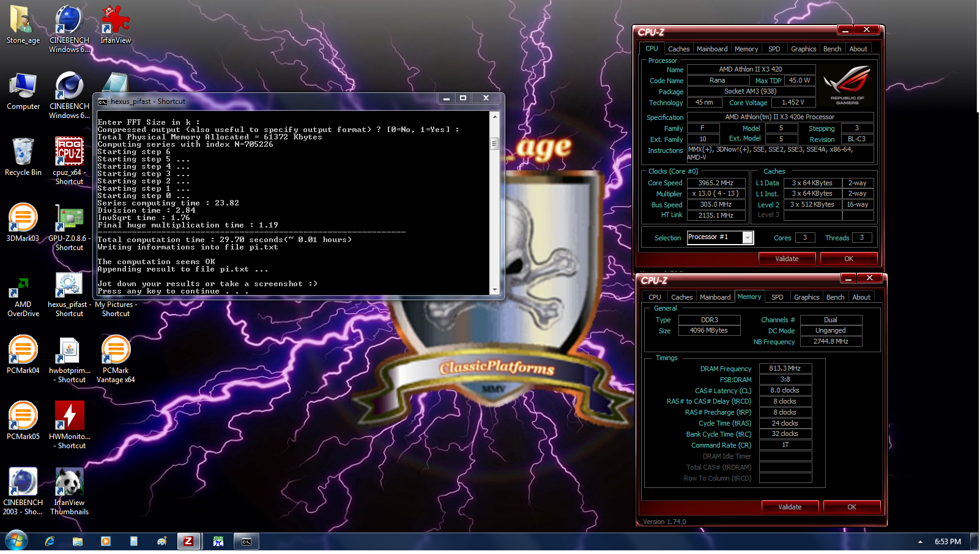This screenshot has width=980, height=554.
Task: Launch cpuz_x64 Shortcut icon
Action: (69, 160)
